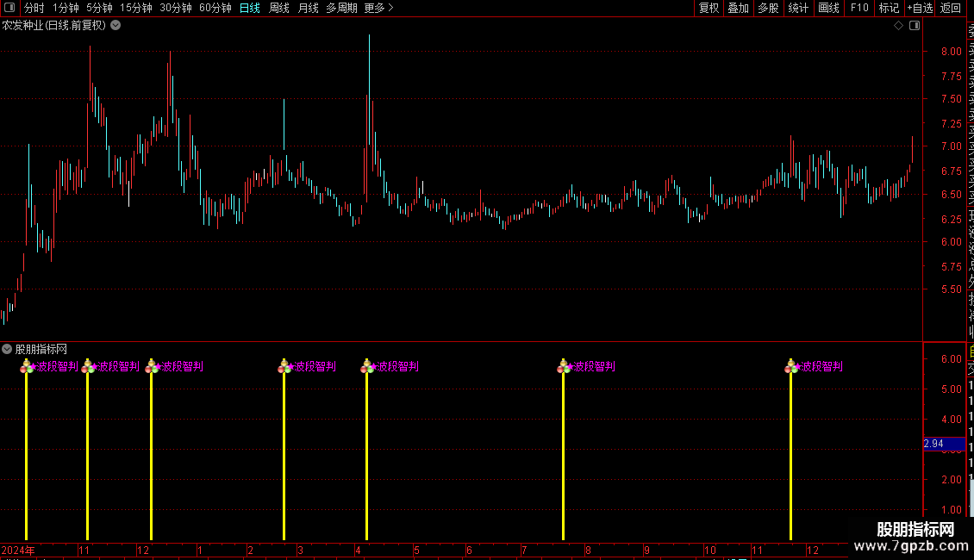This screenshot has height=560, width=974.
Task: Click the 波段智判 signal icon before August
Action: pos(564,366)
